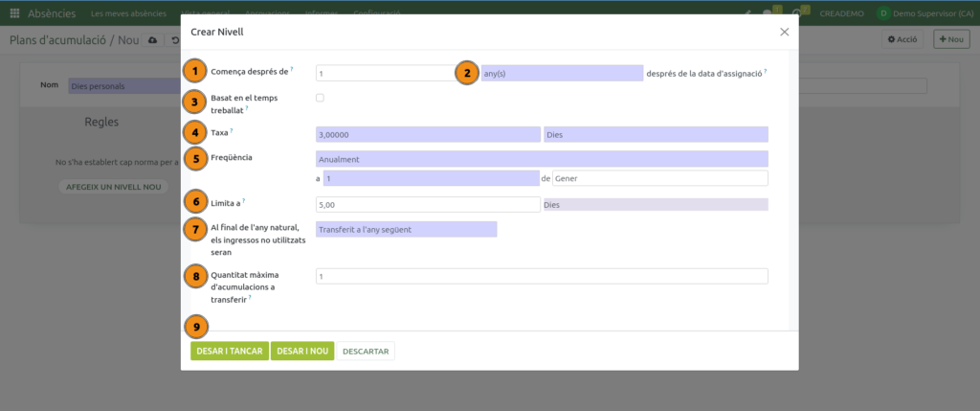980x411 pixels.
Task: Click help icon next to Limita a
Action: coord(244,201)
